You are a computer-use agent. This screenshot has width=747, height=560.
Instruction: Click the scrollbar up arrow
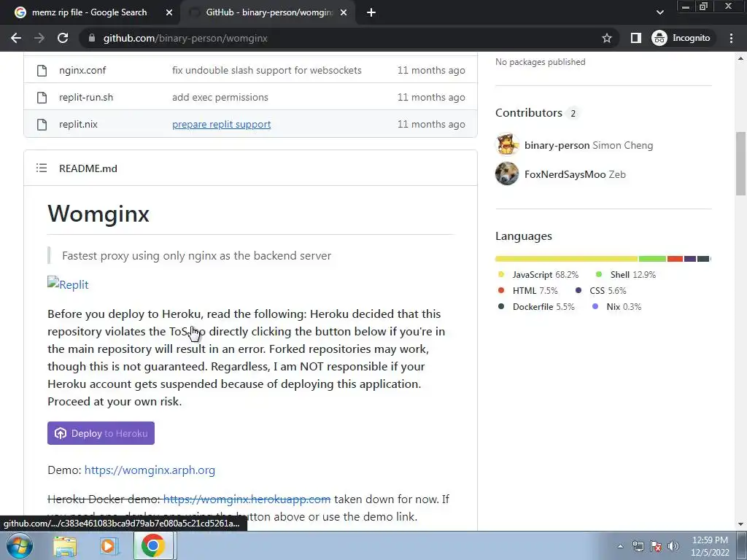pos(741,59)
